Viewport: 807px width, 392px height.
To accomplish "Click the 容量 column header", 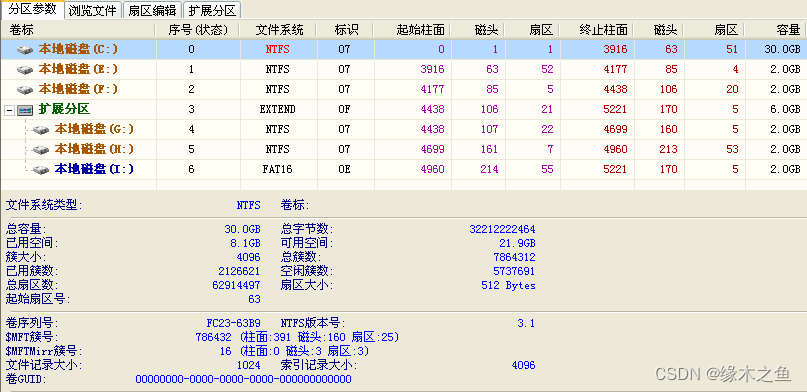I will point(776,30).
